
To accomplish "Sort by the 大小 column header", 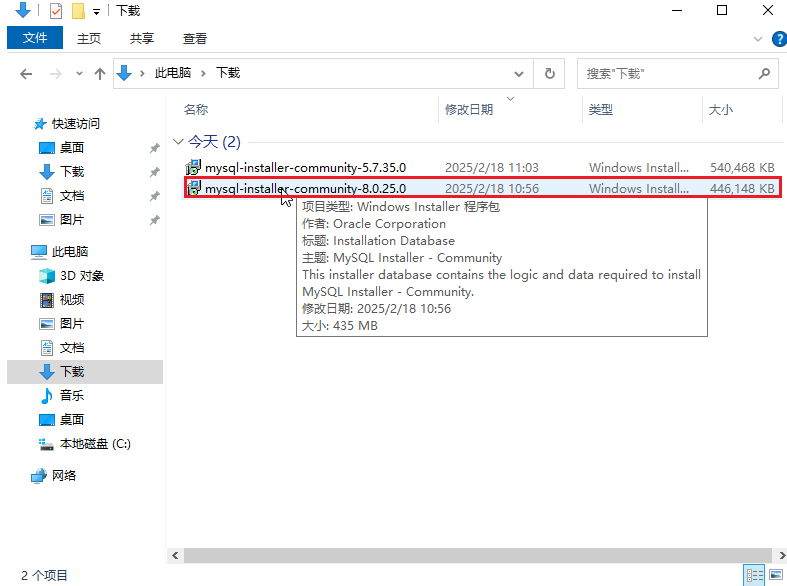I will pyautogui.click(x=721, y=109).
